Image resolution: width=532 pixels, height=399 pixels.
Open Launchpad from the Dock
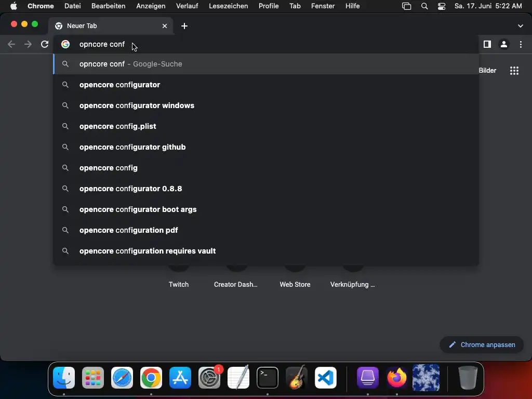93,378
